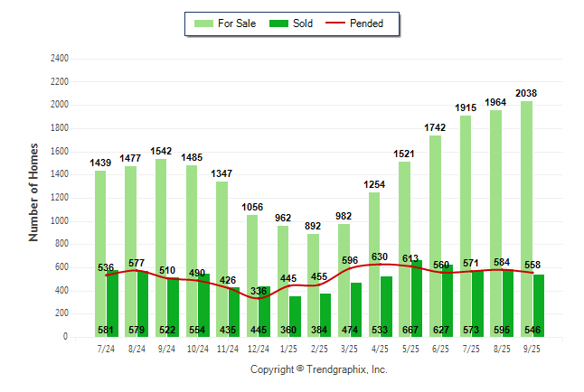Click the Copyright Trendgraphix, Inc. text
This screenshot has height=392, width=584.
tap(318, 370)
